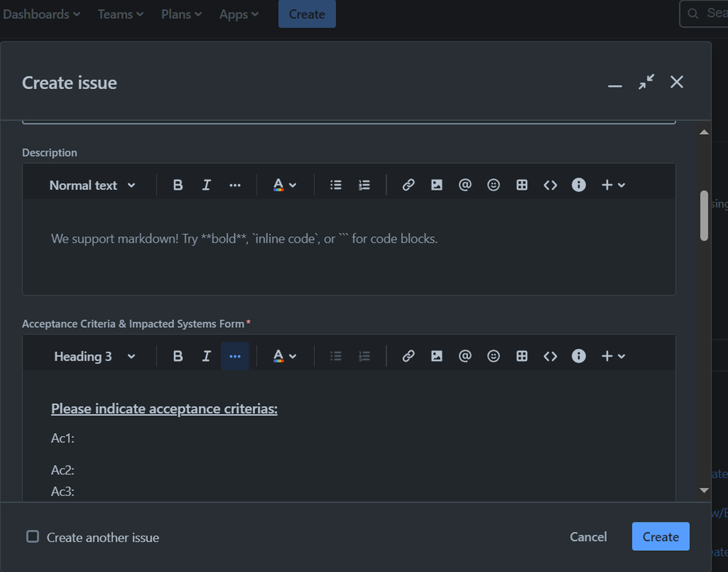Open more formatting in Description toolbar
The height and width of the screenshot is (572, 728).
(x=235, y=185)
